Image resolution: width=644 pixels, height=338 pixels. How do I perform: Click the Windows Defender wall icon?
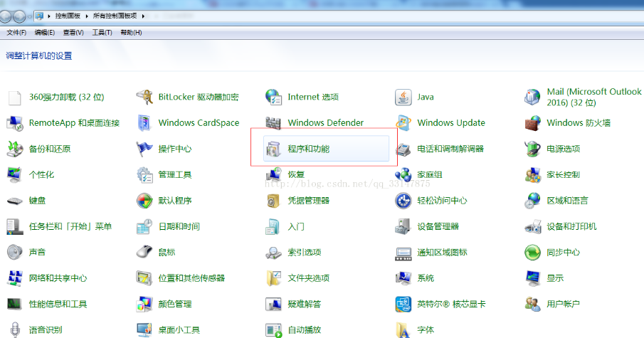point(273,123)
